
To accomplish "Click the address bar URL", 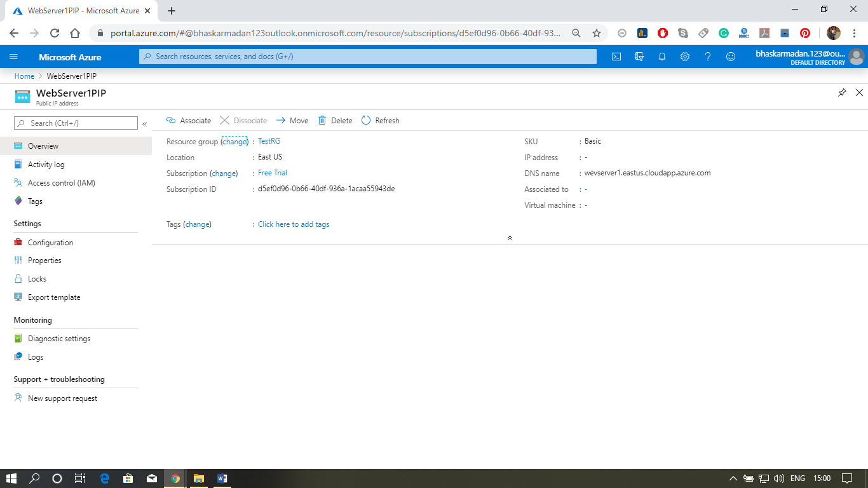I will tap(336, 33).
